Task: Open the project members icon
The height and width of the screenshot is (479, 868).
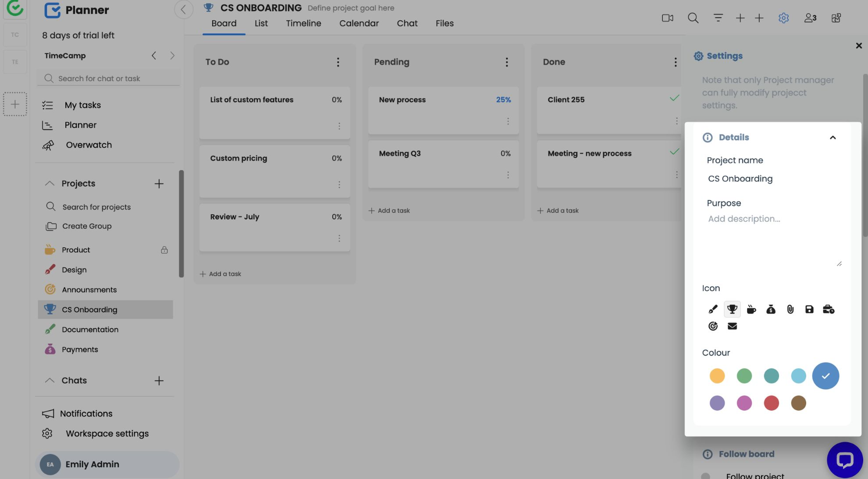Action: 810,18
